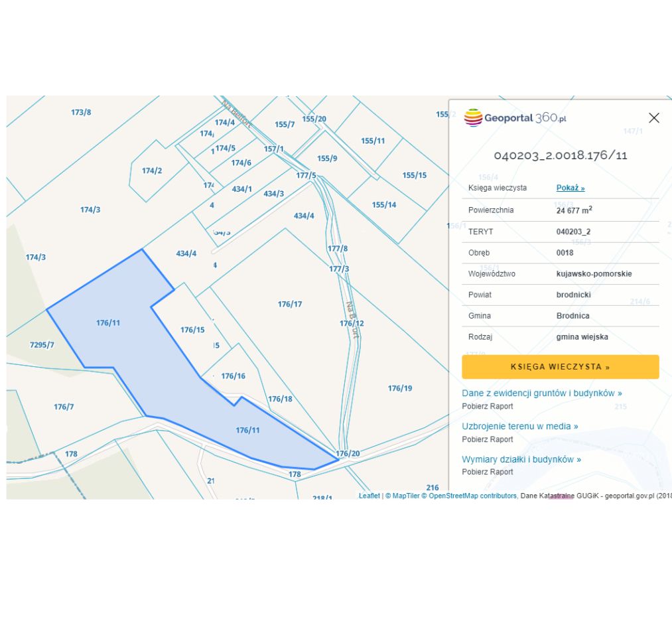This screenshot has width=672, height=637.
Task: Click the 177/5 parcel label
Action: (306, 175)
